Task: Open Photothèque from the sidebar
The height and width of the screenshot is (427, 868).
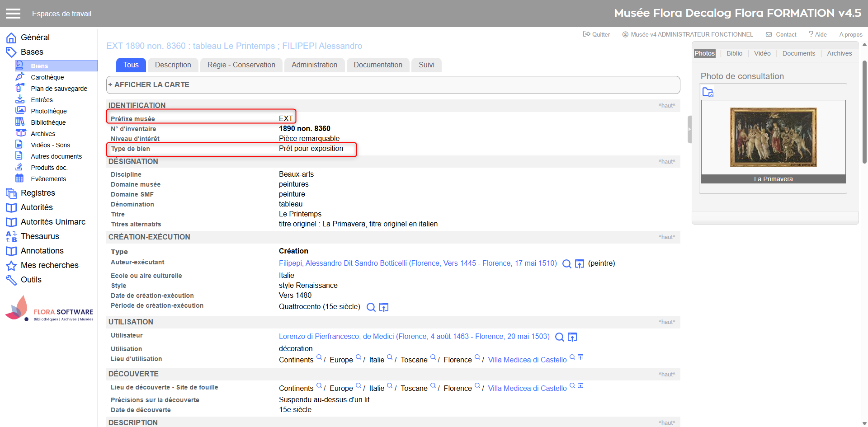Action: (x=48, y=111)
